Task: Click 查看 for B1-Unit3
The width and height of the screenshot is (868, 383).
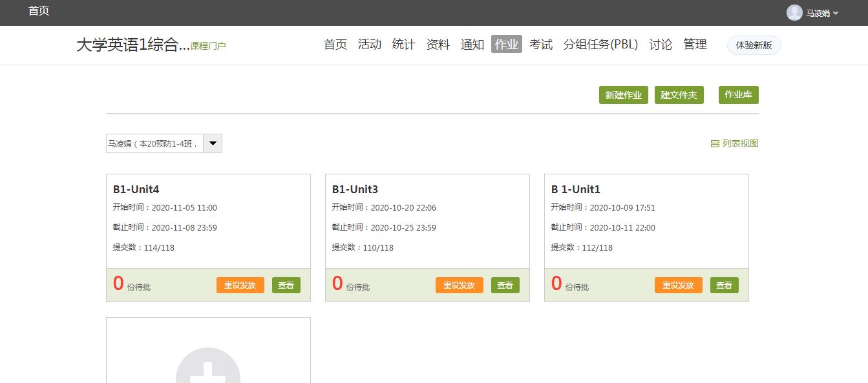Action: click(x=505, y=285)
